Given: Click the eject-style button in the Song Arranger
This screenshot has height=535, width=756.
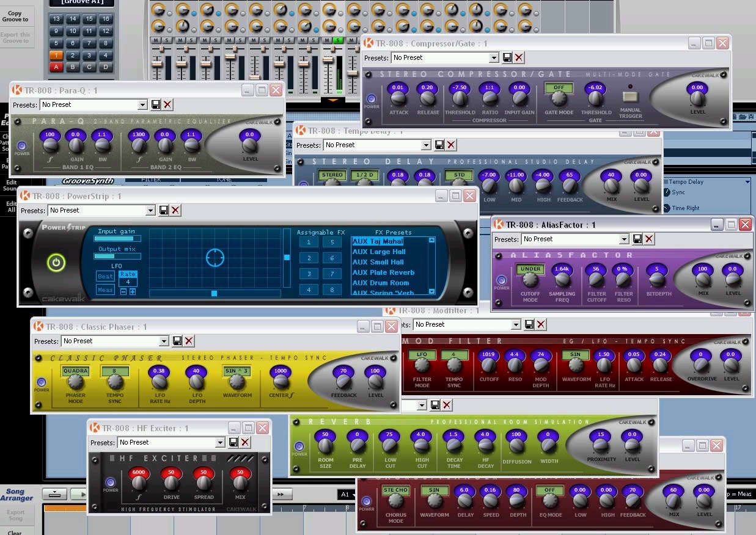Looking at the screenshot, I should click(x=55, y=494).
